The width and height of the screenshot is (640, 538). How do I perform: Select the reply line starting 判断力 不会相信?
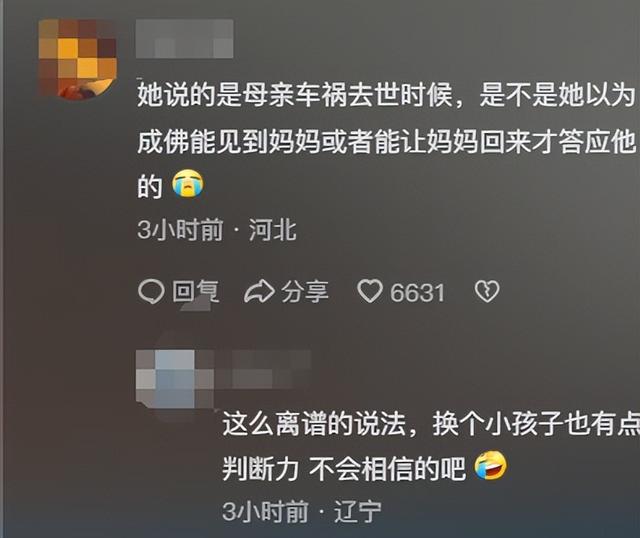[x=344, y=469]
